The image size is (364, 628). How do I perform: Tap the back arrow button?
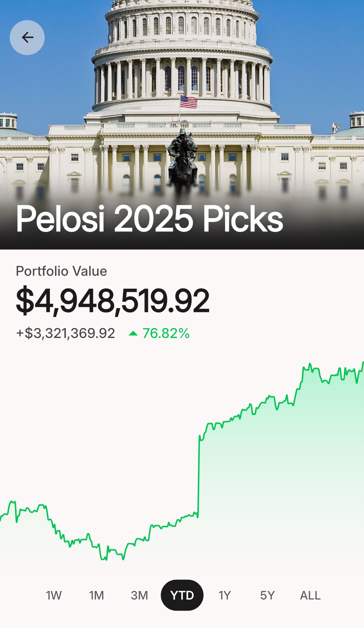[27, 38]
